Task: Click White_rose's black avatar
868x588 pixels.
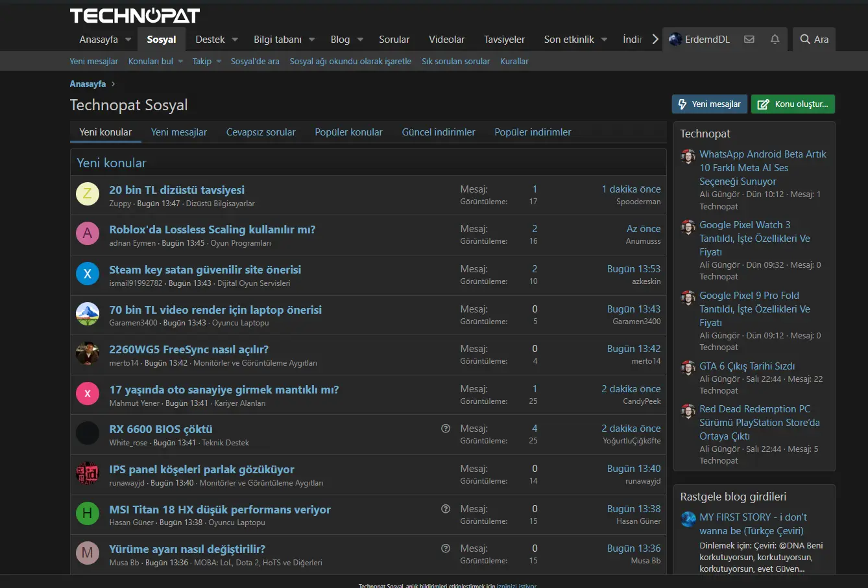Action: (x=88, y=433)
